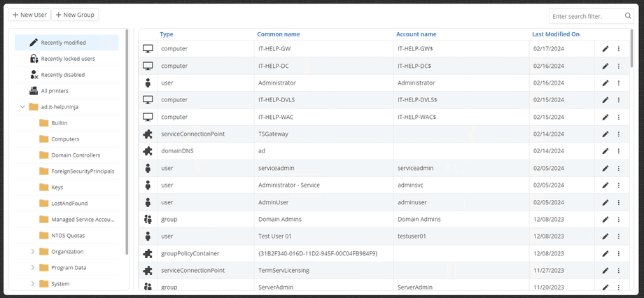Collapse the ad.it-help.ninja tree node
Screen dimensions: 644x298
pos(22,107)
